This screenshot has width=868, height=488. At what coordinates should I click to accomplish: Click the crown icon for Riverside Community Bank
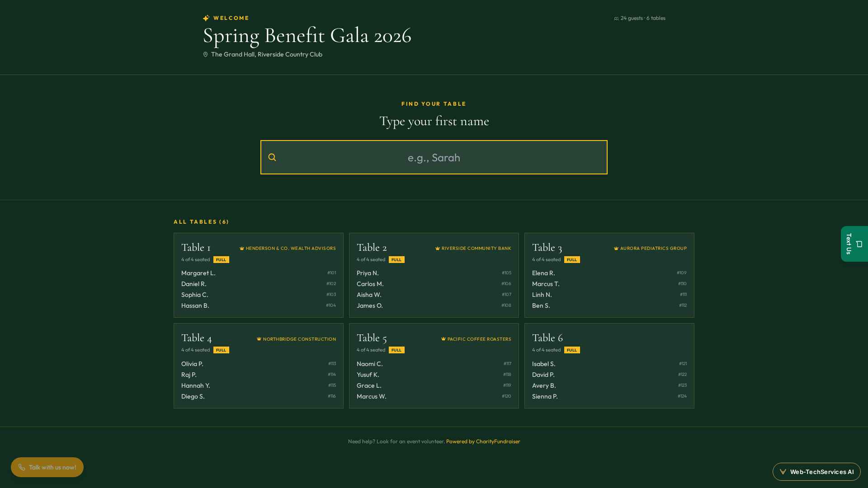pyautogui.click(x=438, y=249)
